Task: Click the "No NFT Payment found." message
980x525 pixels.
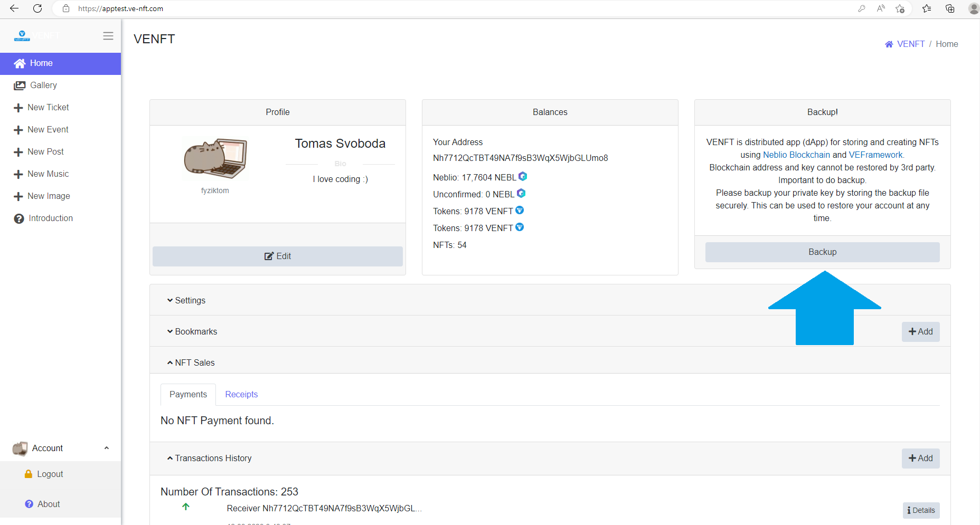Action: pos(217,421)
